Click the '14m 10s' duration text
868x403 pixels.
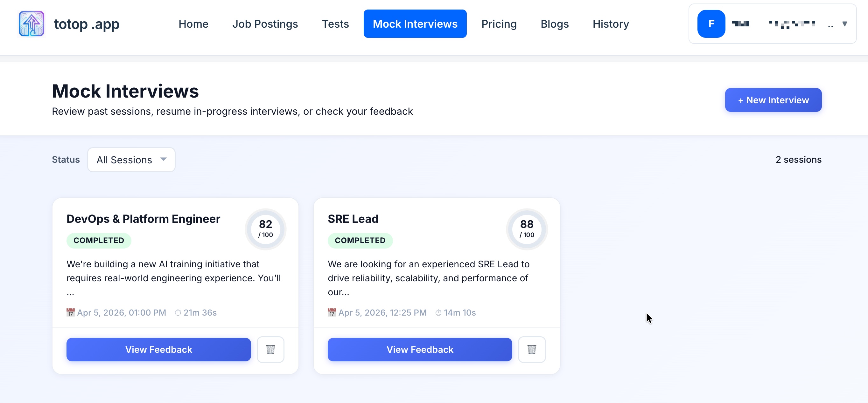pos(459,312)
